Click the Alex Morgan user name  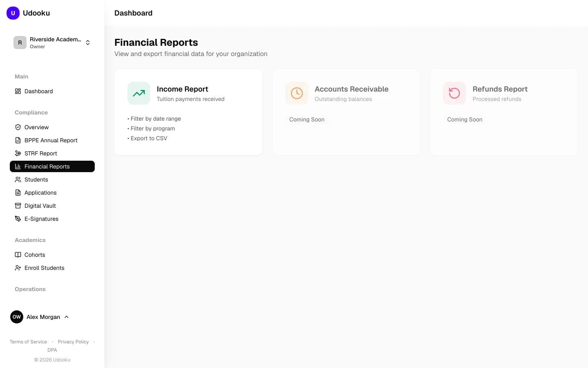[43, 317]
